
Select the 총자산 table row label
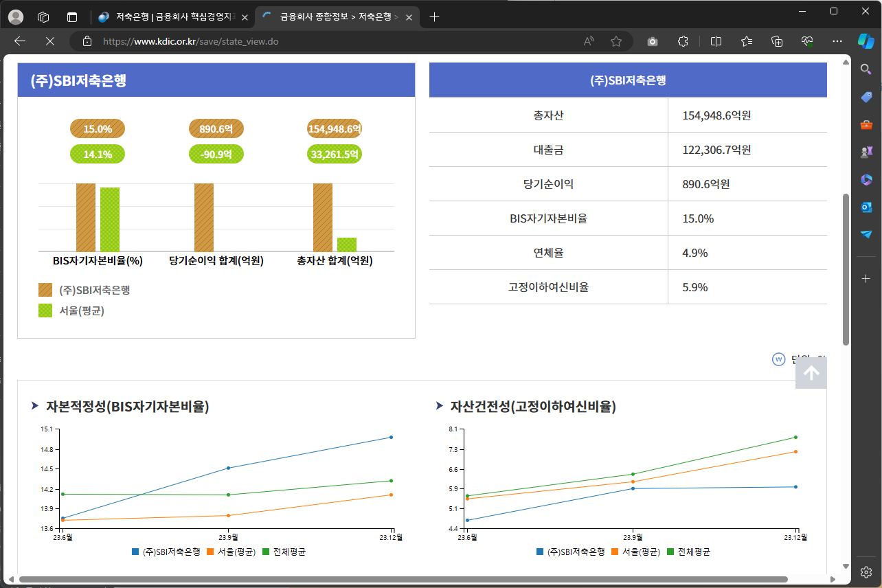pos(548,115)
